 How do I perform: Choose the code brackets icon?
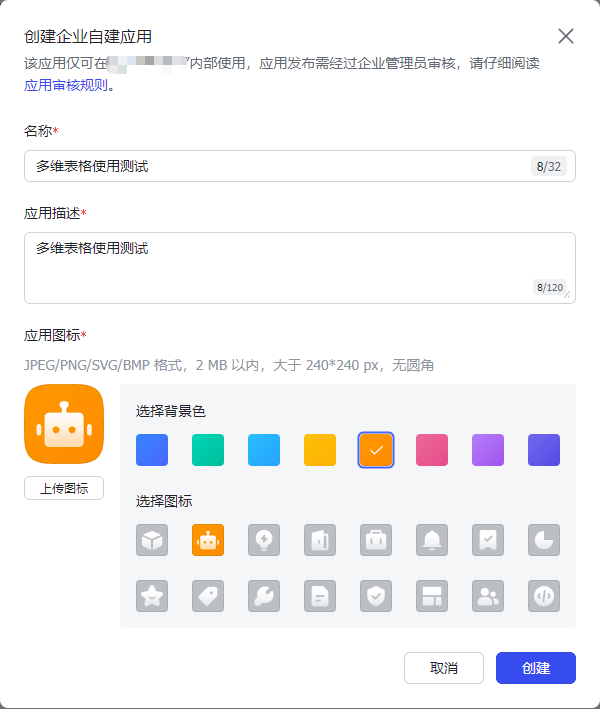pos(544,596)
